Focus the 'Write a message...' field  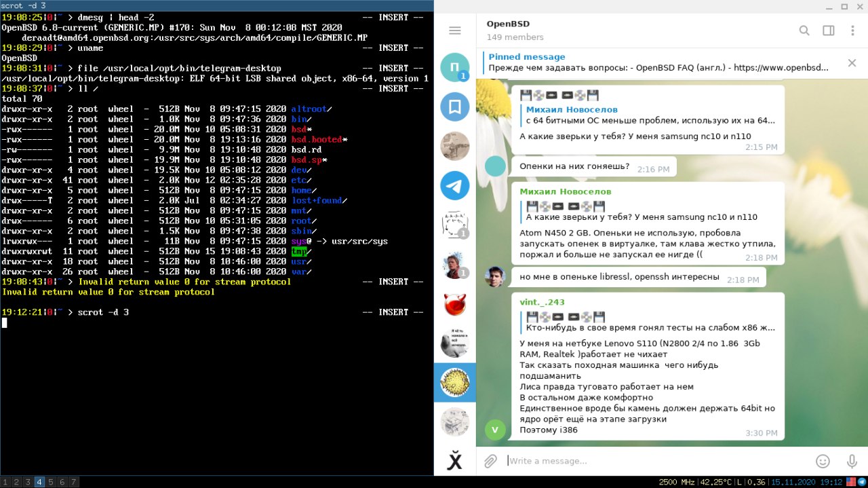(658, 461)
